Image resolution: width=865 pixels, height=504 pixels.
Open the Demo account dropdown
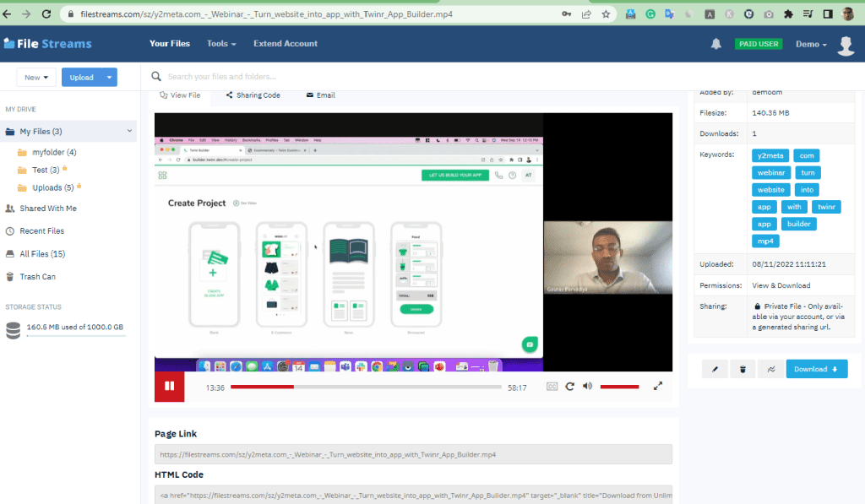pos(811,44)
